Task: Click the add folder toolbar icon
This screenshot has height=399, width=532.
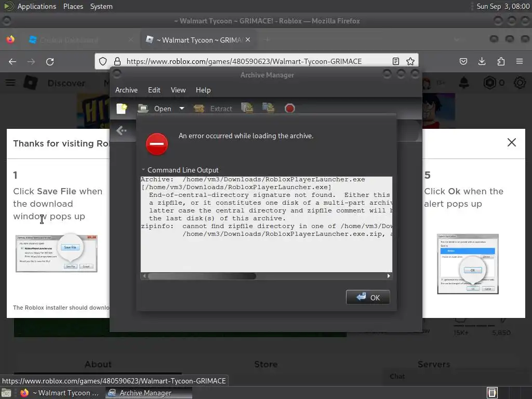Action: (x=268, y=108)
